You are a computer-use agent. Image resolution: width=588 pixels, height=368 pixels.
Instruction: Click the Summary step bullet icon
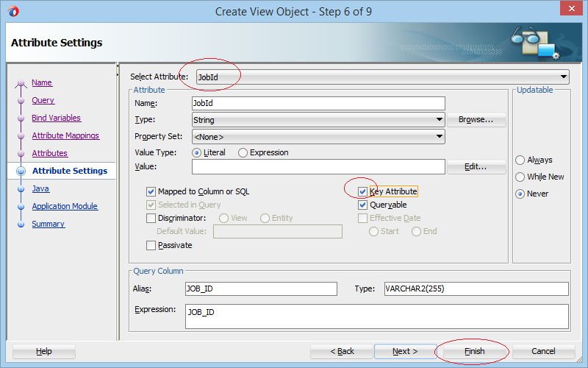click(21, 224)
